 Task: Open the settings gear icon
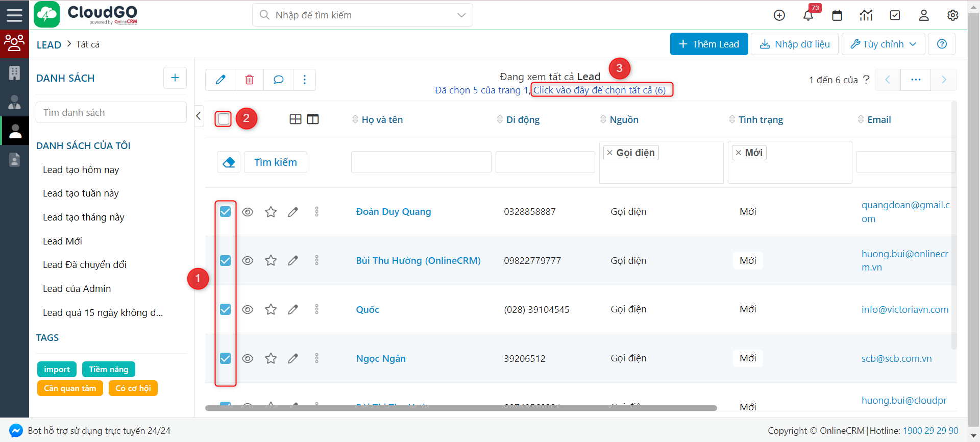[x=952, y=15]
